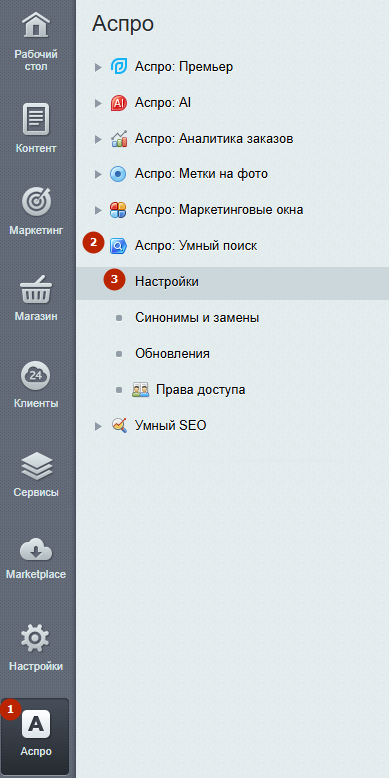Open the Marketplace cloud download icon
The height and width of the screenshot is (778, 389).
pos(36,550)
